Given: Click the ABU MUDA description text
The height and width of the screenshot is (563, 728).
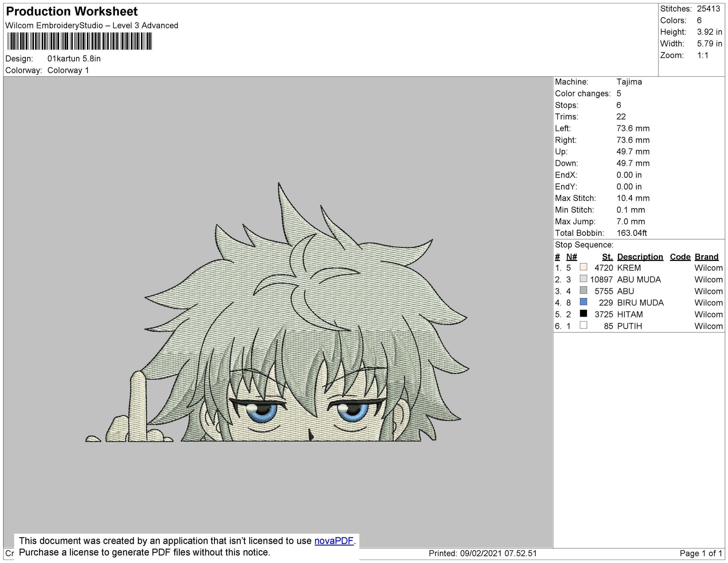Looking at the screenshot, I should coord(639,280).
